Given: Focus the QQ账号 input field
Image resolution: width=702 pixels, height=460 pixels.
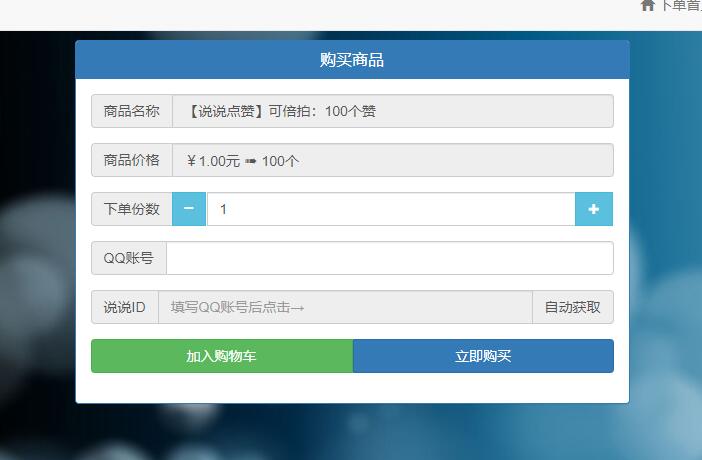Looking at the screenshot, I should point(389,258).
